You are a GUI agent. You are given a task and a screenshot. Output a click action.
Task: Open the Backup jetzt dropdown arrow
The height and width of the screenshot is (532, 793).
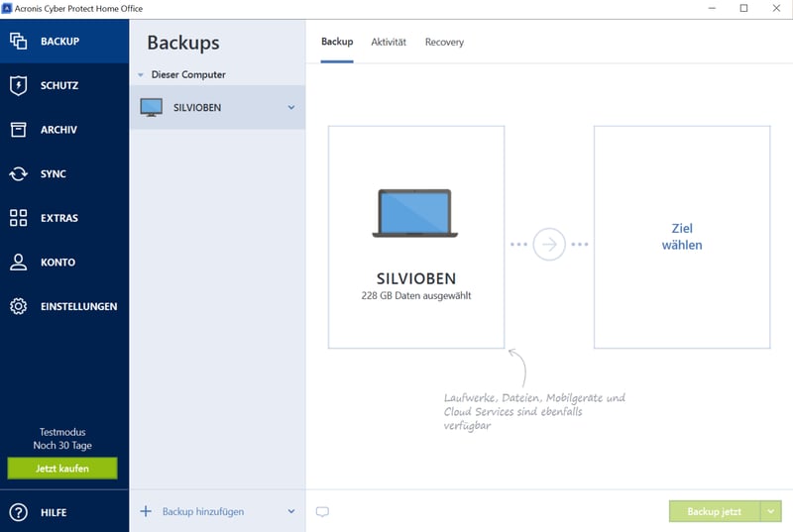tap(771, 511)
